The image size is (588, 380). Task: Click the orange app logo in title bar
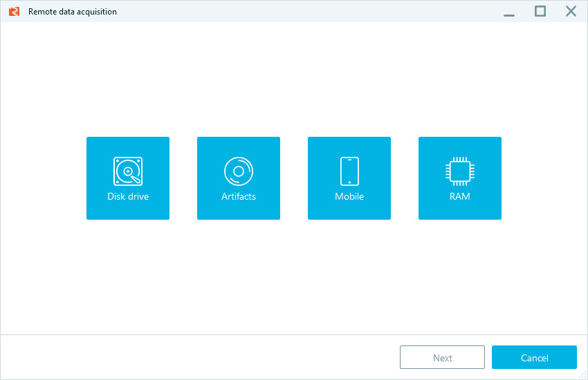(14, 11)
